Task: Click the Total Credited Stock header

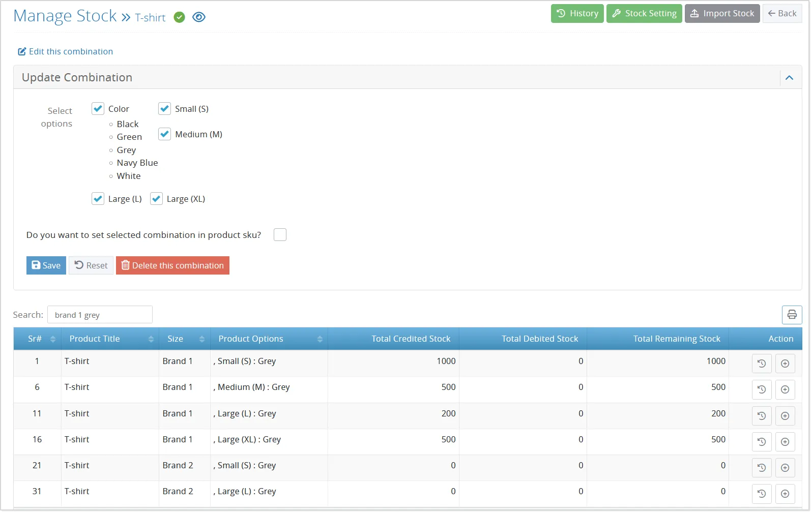Action: pyautogui.click(x=394, y=339)
